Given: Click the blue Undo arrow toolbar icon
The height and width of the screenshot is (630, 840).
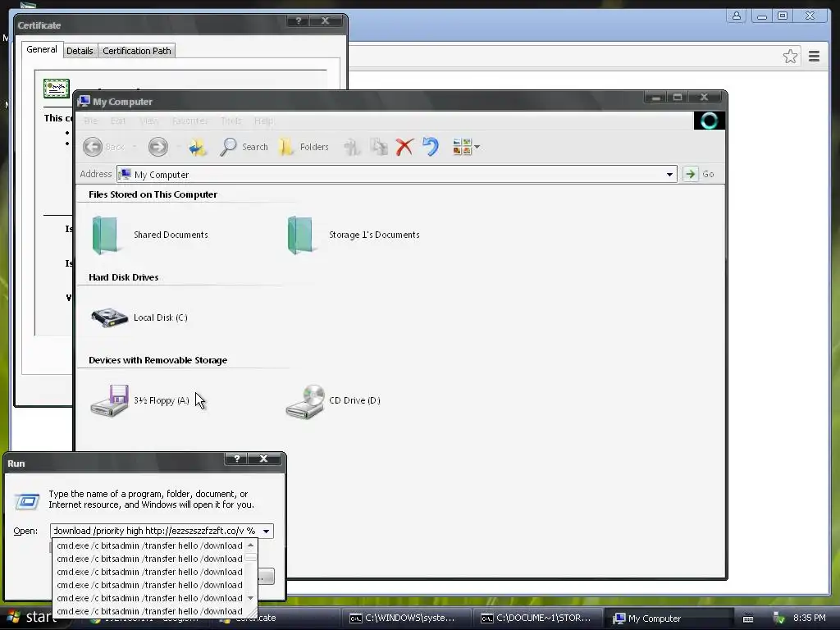Looking at the screenshot, I should pyautogui.click(x=430, y=147).
